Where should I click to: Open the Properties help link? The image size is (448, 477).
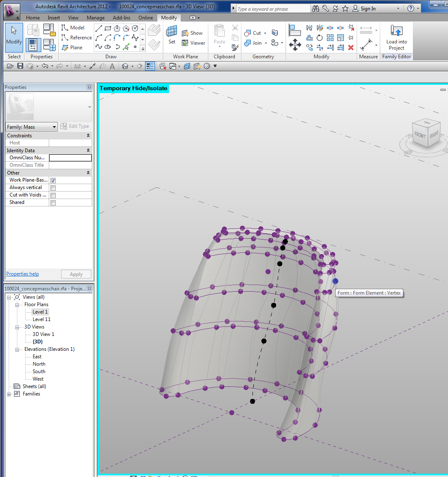[x=22, y=274]
